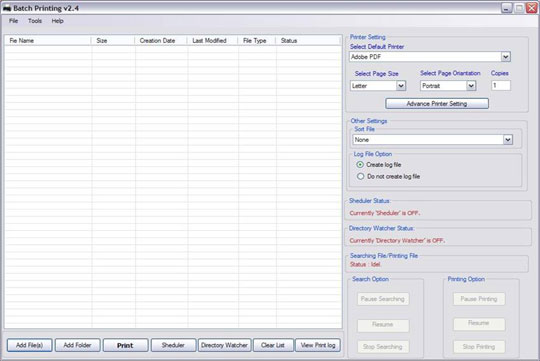Screen dimensions: 540x361
Task: Open the Help menu
Action: coord(58,21)
